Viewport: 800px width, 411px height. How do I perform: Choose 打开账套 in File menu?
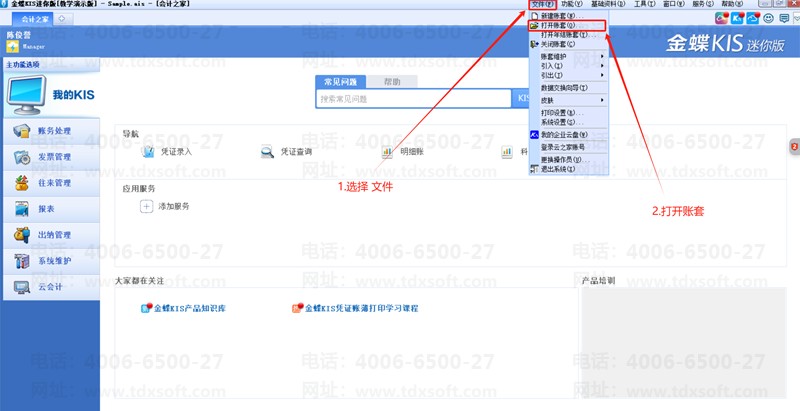click(568, 25)
